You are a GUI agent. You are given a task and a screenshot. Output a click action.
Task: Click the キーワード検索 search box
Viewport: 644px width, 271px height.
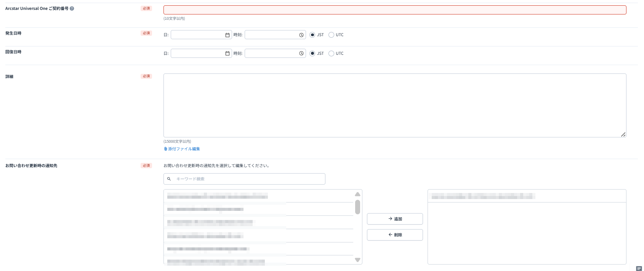tap(244, 179)
